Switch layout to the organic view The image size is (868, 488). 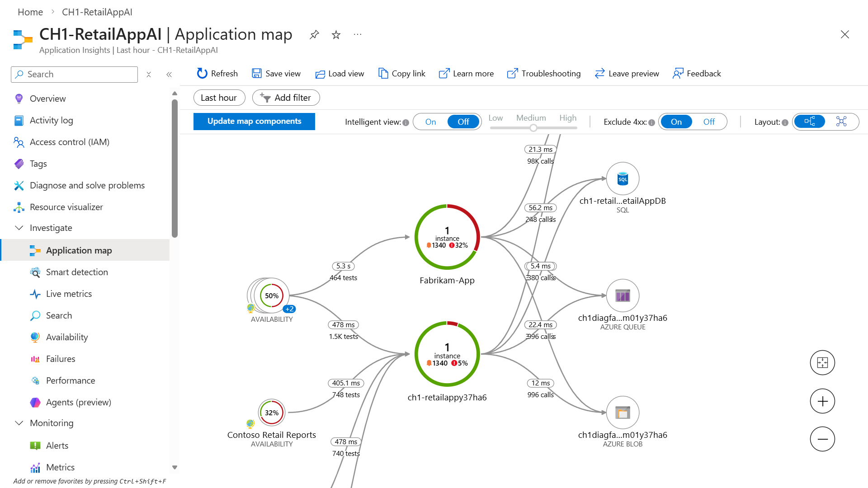(x=841, y=122)
